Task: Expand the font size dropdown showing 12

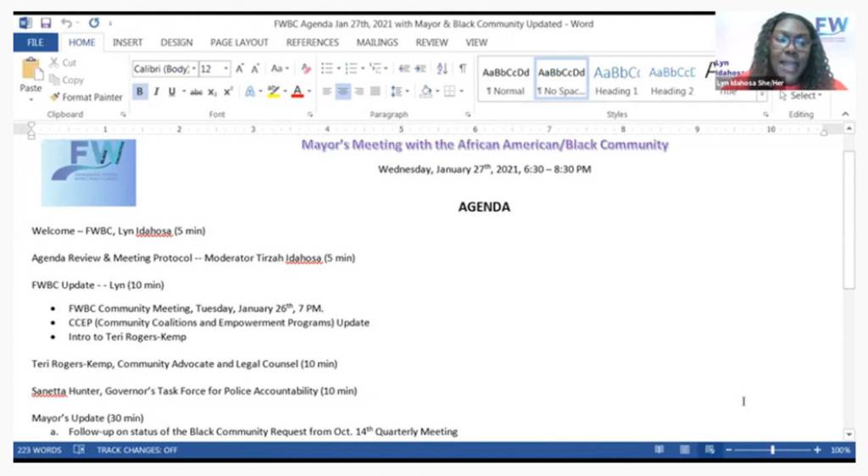Action: pos(226,69)
